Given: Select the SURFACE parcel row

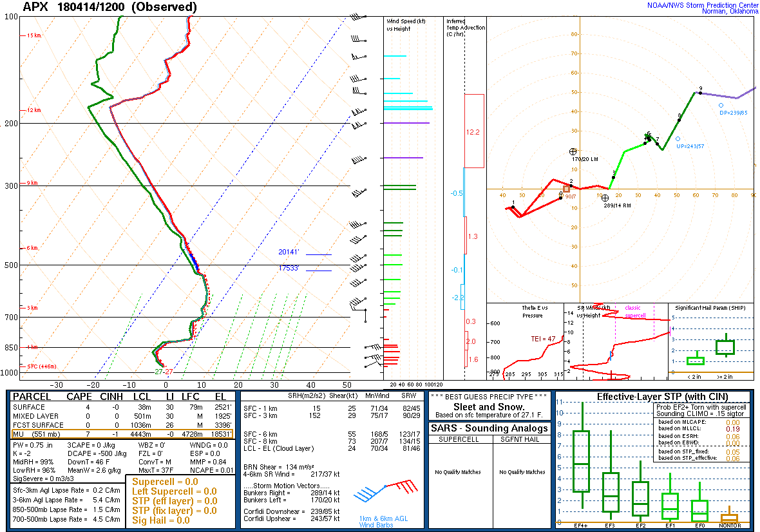Looking at the screenshot, I should click(122, 407).
